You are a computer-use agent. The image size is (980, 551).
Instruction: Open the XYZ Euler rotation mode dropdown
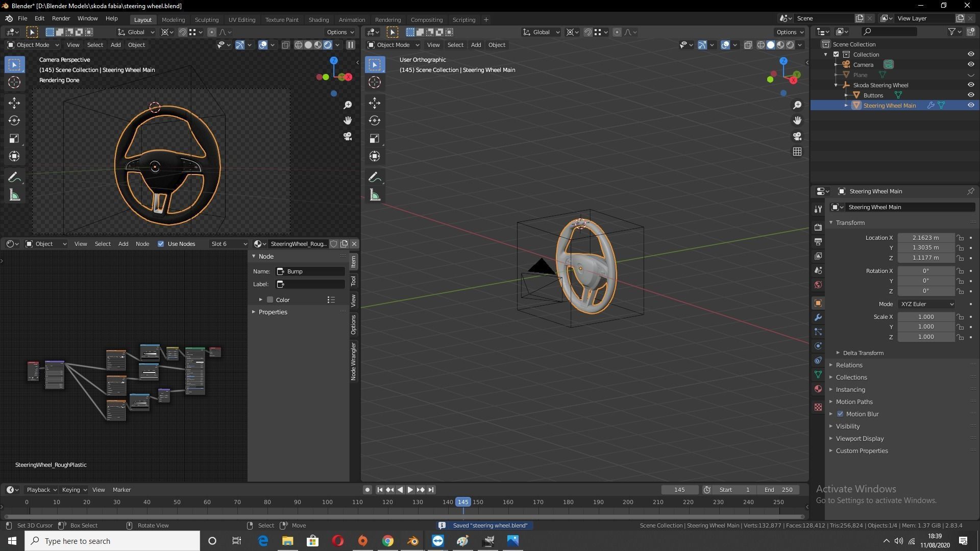click(926, 304)
